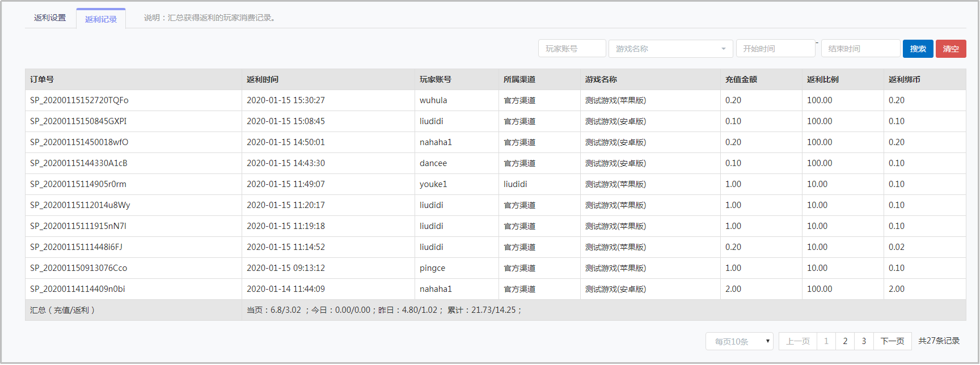
Task: Select order SP_20200115111915nN7I
Action: pos(78,226)
